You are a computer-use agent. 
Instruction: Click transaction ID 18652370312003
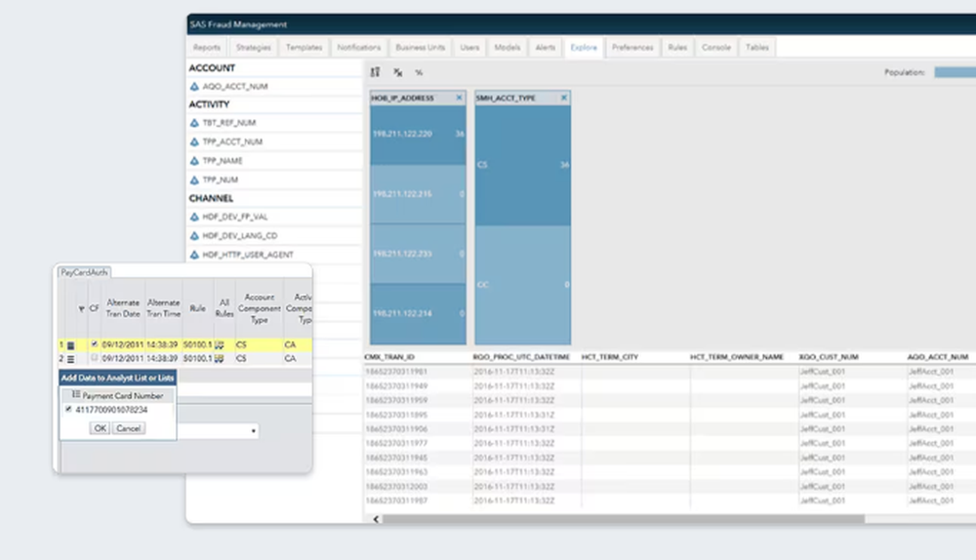click(396, 487)
